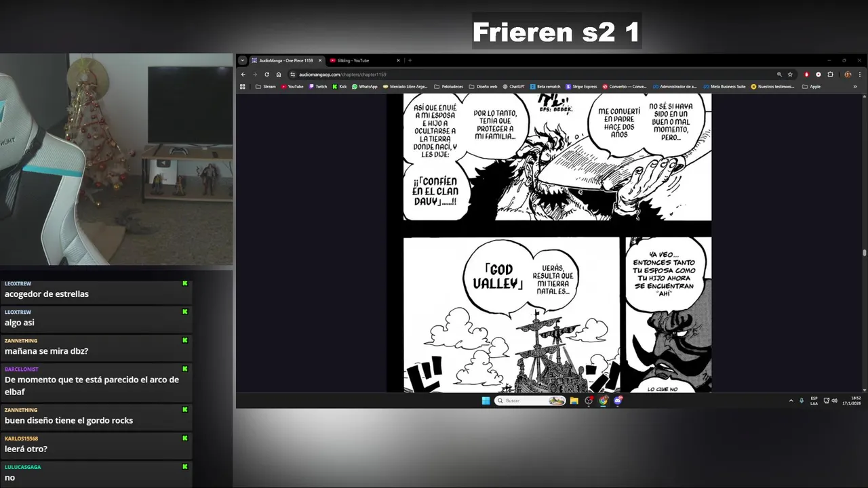
Task: Select chat message 'leerá otro?'
Action: [26, 449]
